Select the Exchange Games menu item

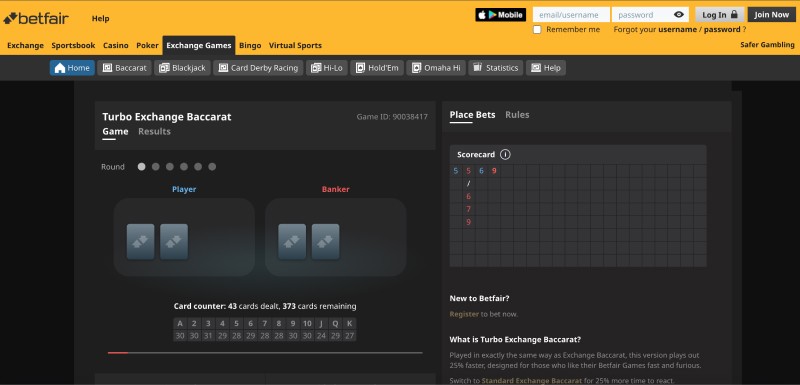(199, 45)
